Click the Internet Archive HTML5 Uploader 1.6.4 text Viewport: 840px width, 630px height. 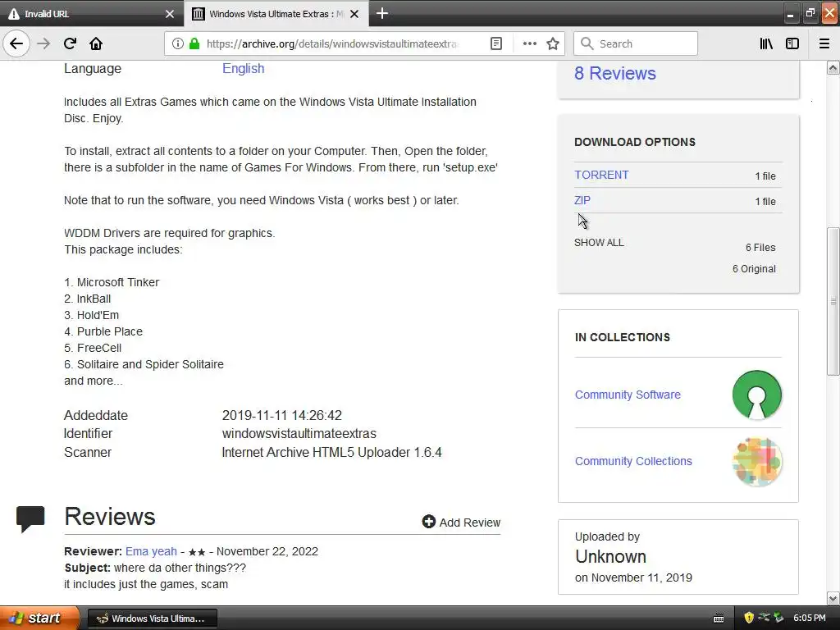click(x=331, y=452)
